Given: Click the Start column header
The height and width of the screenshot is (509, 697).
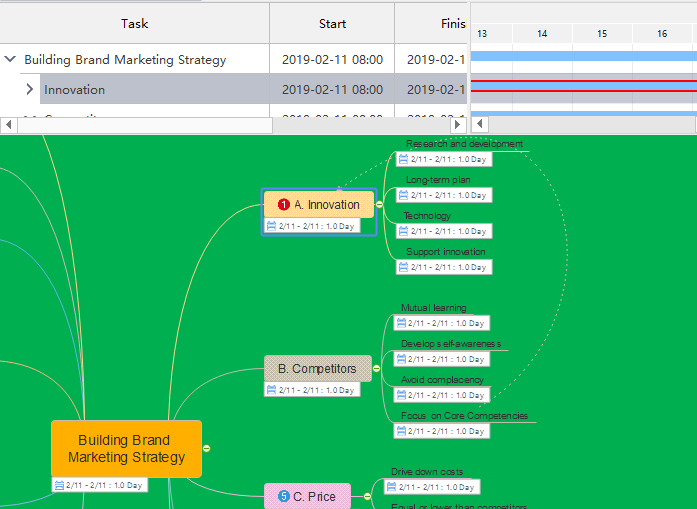Looking at the screenshot, I should click(x=332, y=23).
